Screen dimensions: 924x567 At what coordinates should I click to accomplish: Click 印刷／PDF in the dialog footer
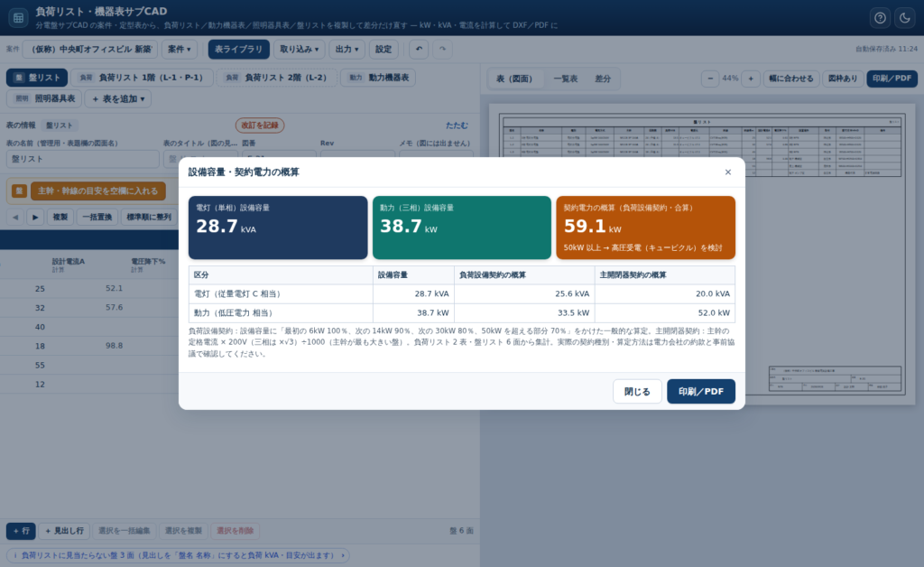(x=700, y=391)
